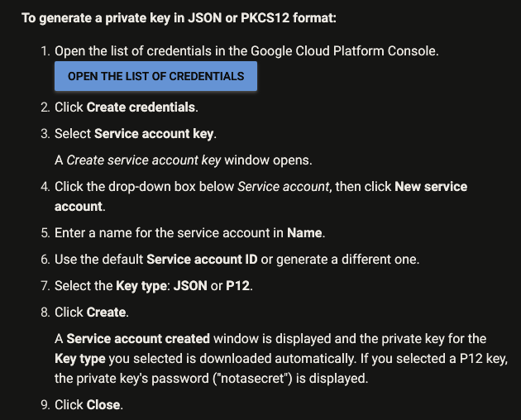Click the italic "Service account" text in step 4
This screenshot has width=521, height=420.
pos(284,186)
